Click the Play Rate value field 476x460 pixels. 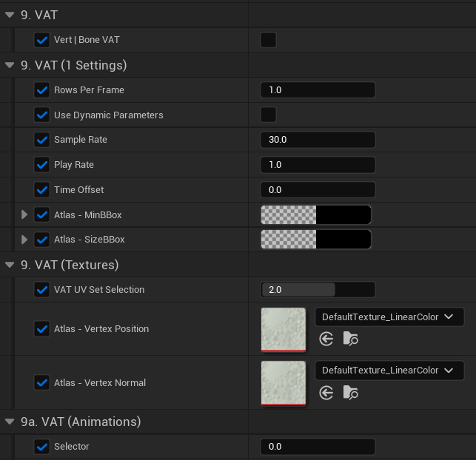pos(318,164)
